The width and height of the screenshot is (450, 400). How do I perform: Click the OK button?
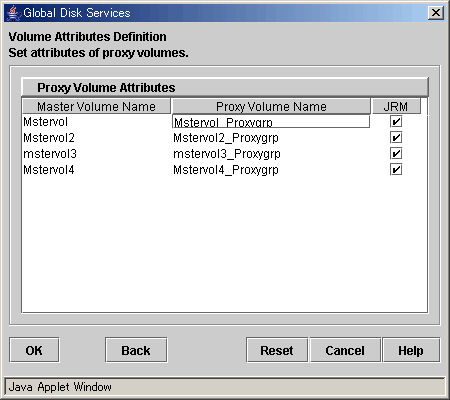click(34, 350)
